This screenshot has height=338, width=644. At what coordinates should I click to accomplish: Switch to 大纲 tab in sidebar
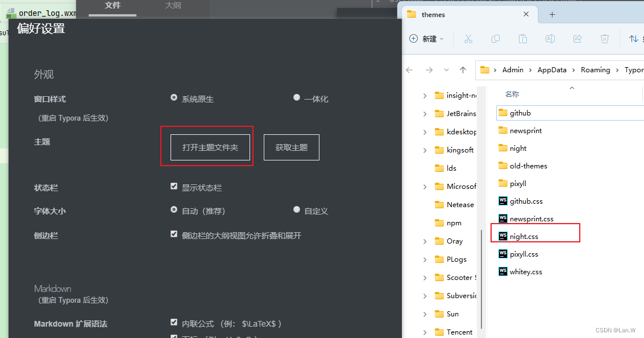click(173, 5)
